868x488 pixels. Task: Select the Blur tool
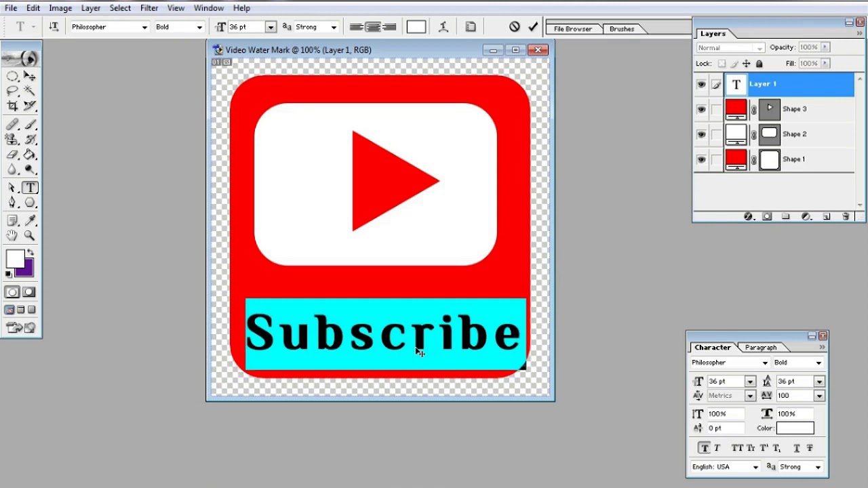(12, 169)
